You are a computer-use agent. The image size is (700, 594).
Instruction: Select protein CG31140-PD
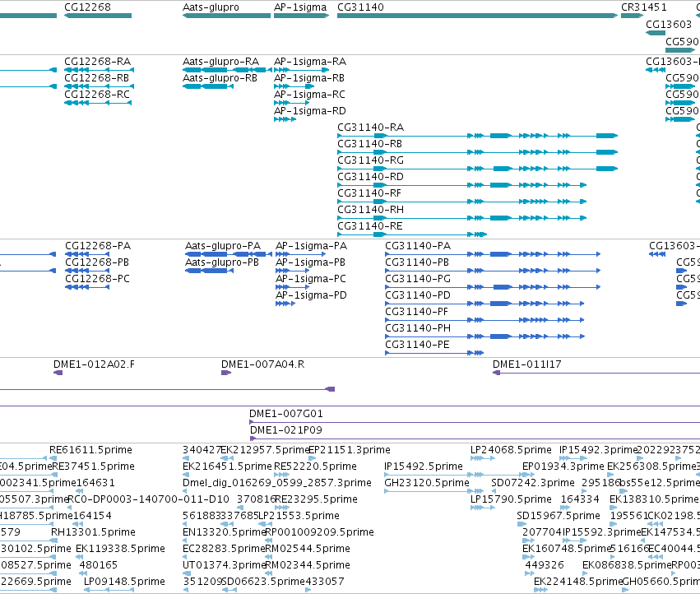click(x=418, y=295)
